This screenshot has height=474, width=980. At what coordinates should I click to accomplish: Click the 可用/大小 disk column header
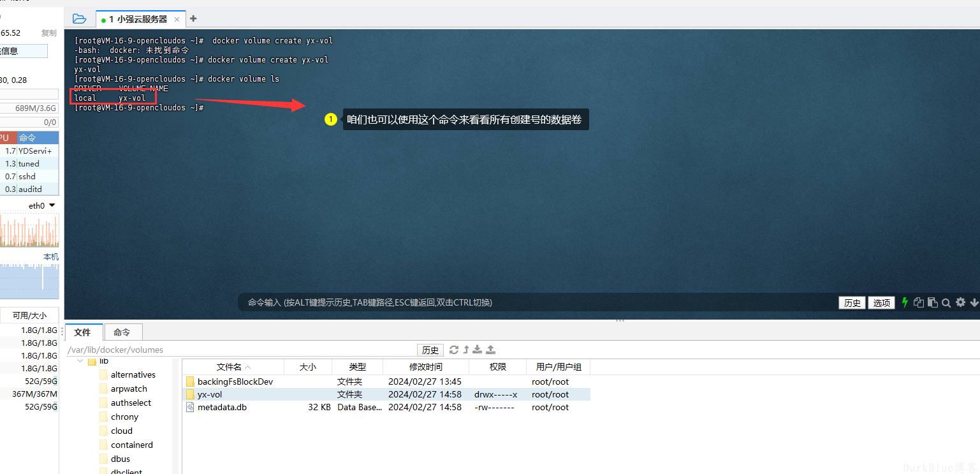(x=29, y=315)
